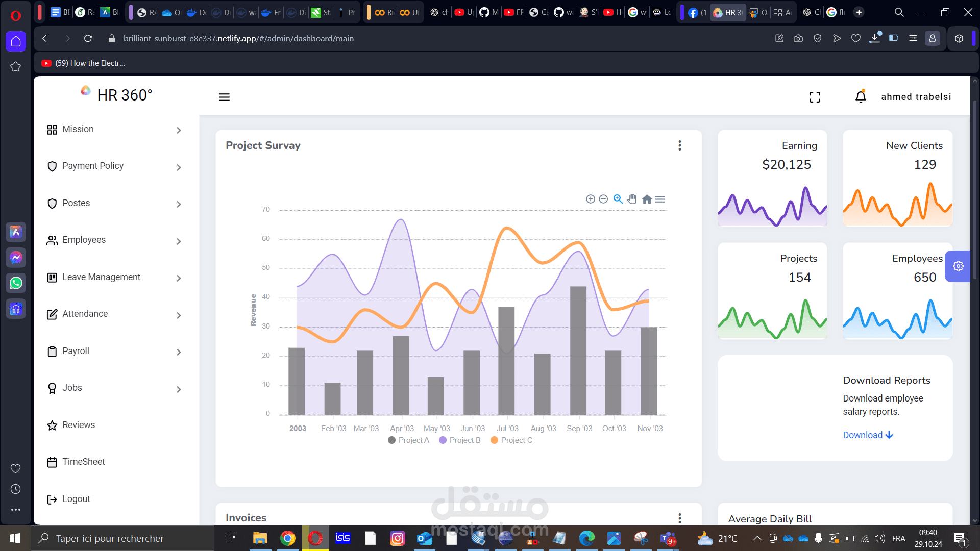Viewport: 980px width, 551px height.
Task: Open the notifications bell
Action: point(861,96)
